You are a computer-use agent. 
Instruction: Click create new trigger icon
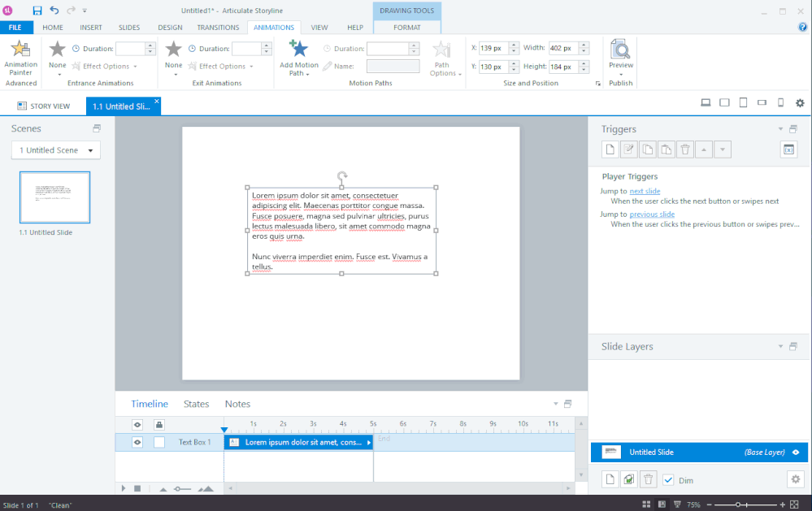pyautogui.click(x=610, y=149)
